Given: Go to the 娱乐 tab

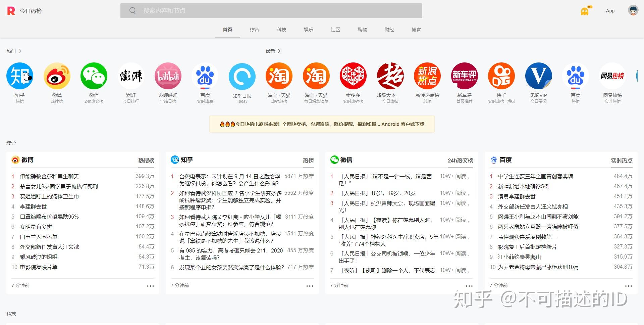Looking at the screenshot, I should coord(308,30).
